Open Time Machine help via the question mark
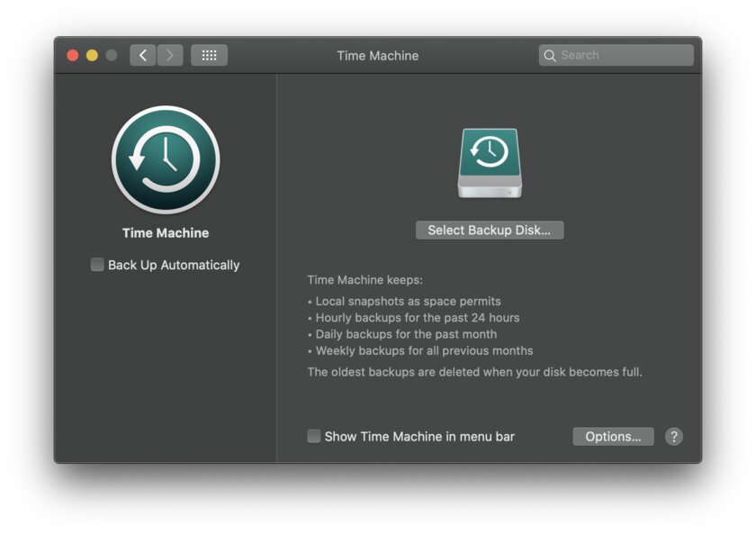 [x=673, y=436]
